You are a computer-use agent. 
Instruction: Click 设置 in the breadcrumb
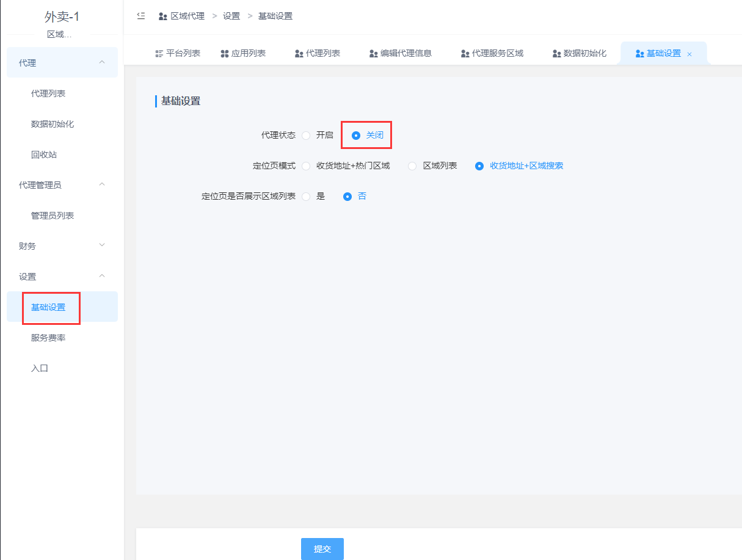[231, 16]
